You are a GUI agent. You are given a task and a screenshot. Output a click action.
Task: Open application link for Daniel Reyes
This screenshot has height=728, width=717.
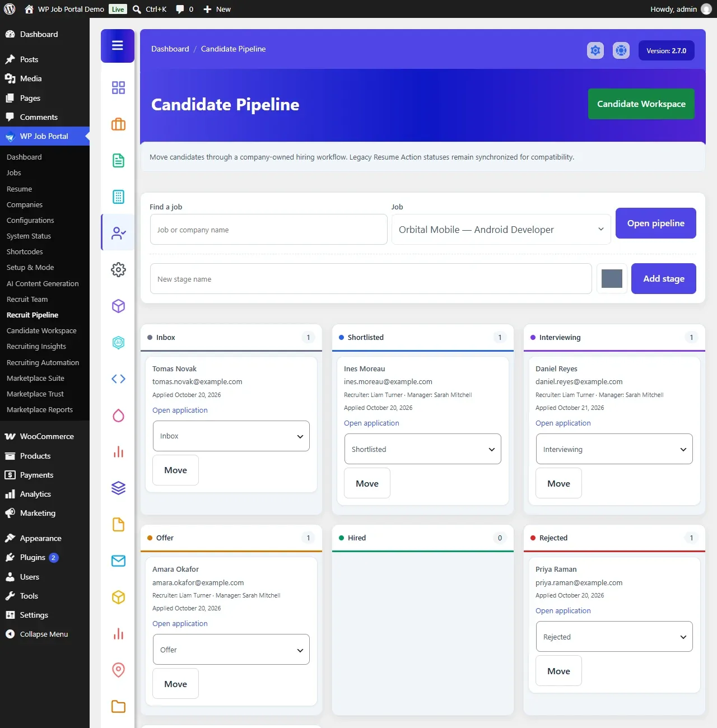pos(563,423)
